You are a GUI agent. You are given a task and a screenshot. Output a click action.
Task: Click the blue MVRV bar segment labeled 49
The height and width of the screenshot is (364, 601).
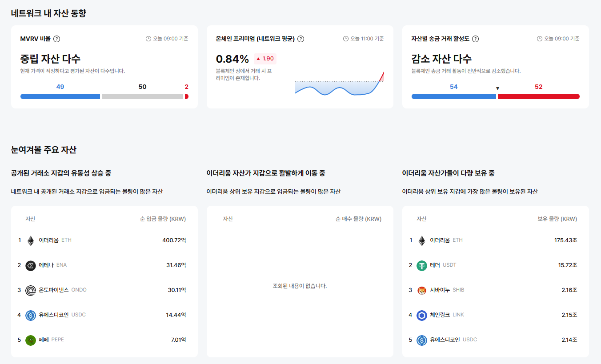(x=60, y=96)
